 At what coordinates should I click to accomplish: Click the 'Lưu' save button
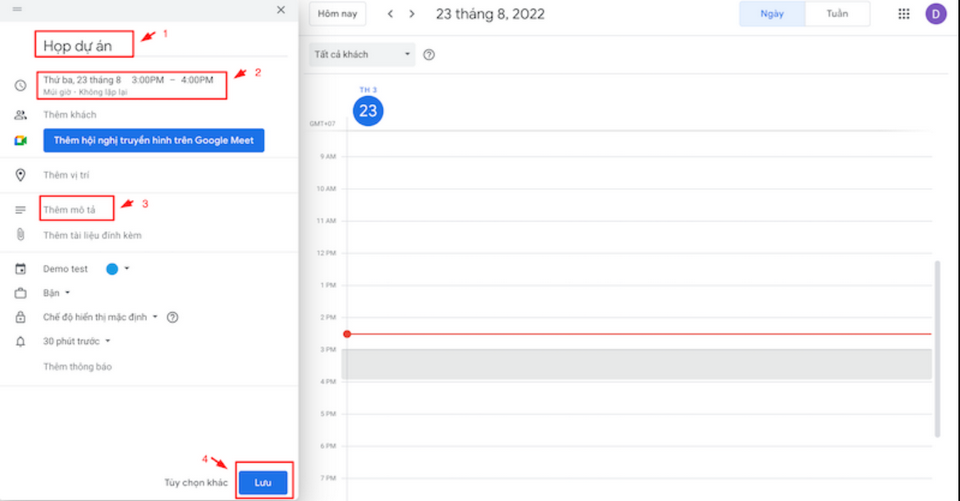[263, 482]
